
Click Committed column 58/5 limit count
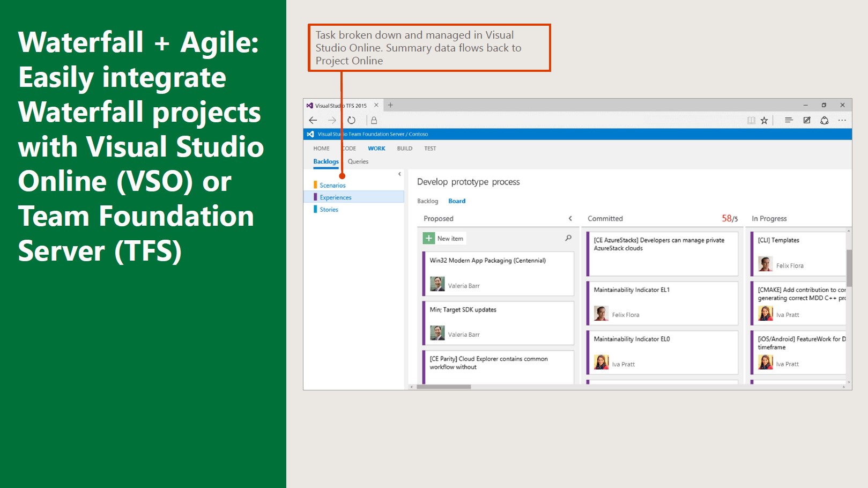pos(730,218)
